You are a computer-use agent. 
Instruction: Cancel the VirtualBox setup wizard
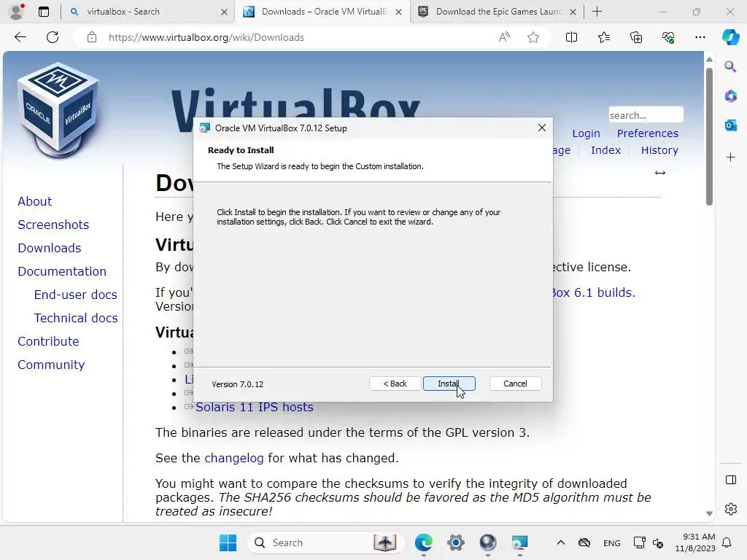click(x=515, y=384)
